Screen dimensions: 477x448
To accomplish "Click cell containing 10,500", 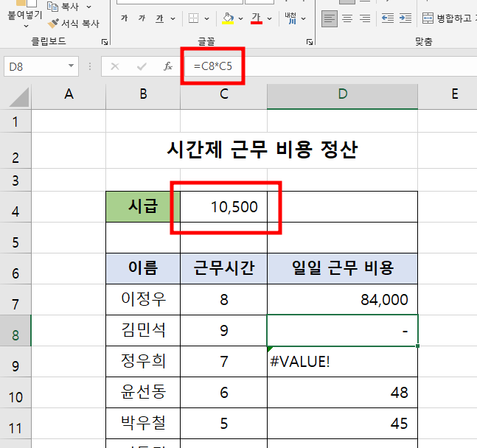I will [223, 207].
